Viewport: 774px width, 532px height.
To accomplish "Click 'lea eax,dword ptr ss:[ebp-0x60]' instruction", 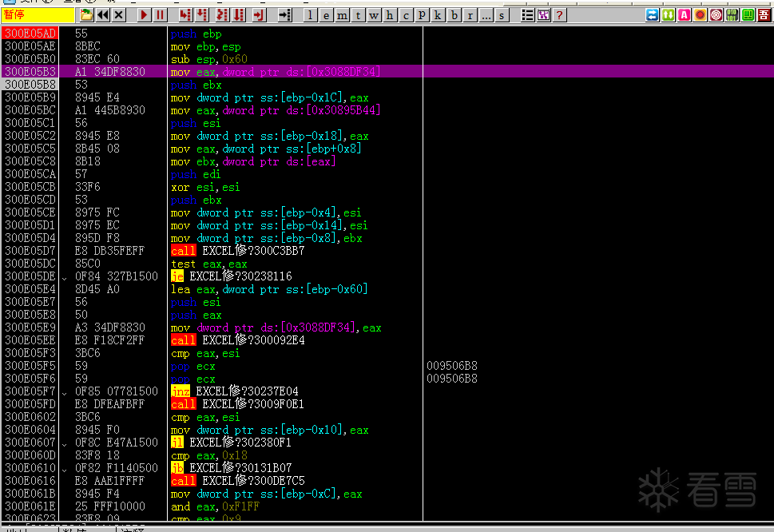I will [269, 289].
